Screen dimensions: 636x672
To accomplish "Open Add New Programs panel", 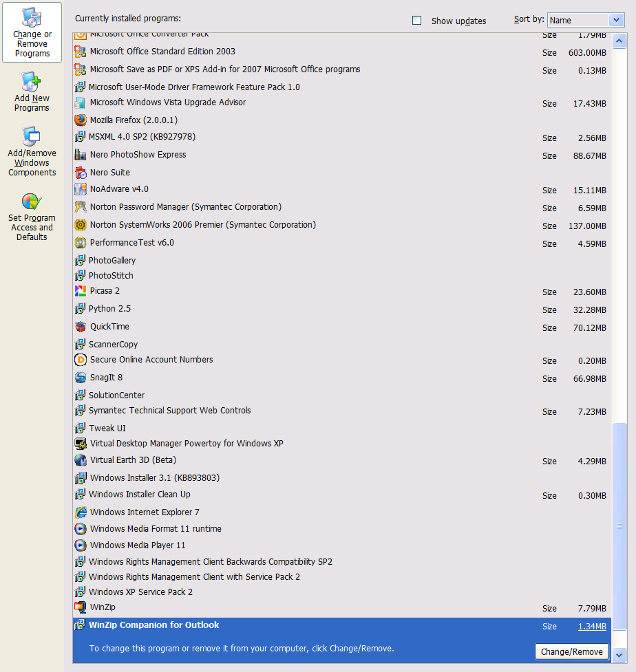I will 32,91.
